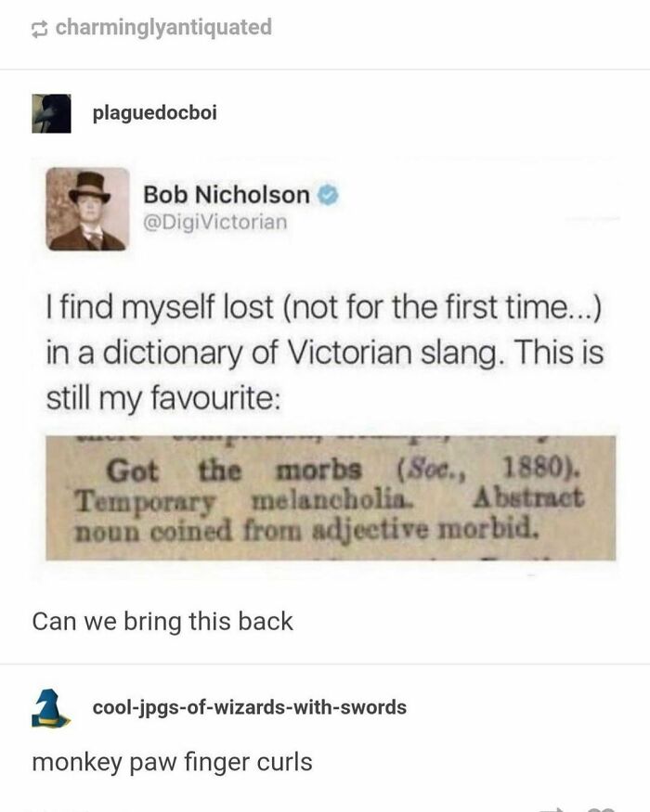
Task: Click the partially visible icon right of the share arrow
Action: click(x=602, y=809)
